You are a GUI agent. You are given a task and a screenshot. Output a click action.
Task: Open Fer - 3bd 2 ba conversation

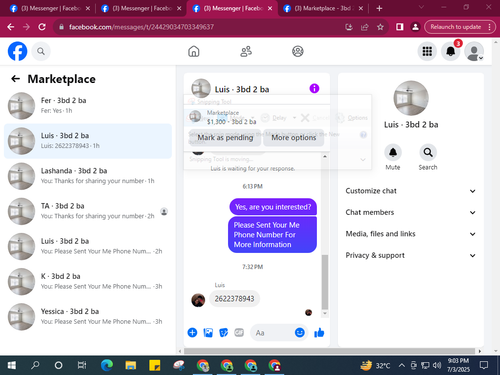pos(88,106)
